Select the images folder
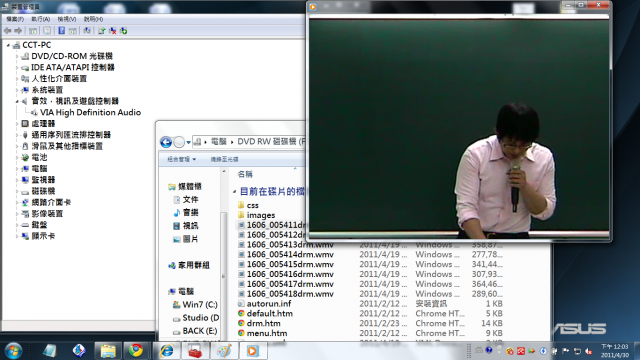640x360 pixels. tap(261, 215)
